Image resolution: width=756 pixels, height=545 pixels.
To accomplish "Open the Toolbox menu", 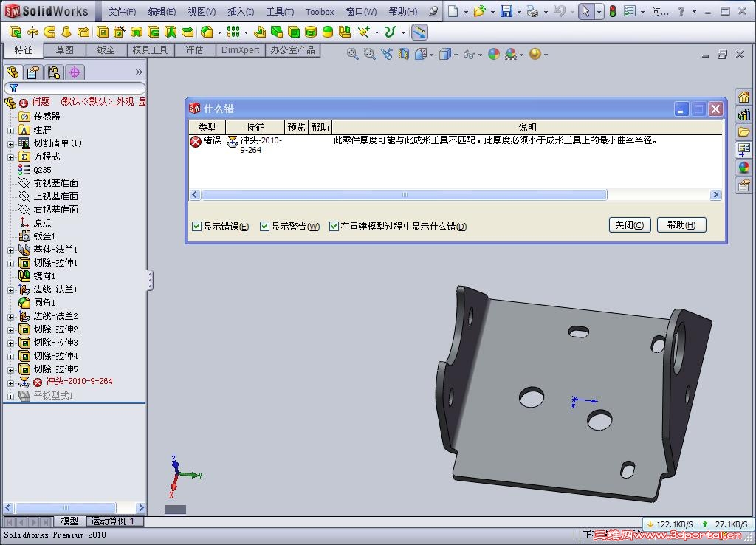I will point(319,12).
